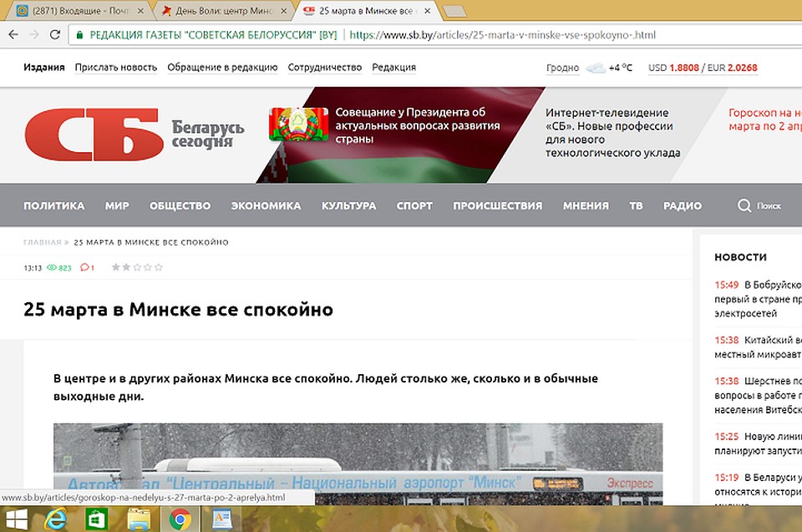
Task: Click the EUR exchange rate 2.0268
Action: pyautogui.click(x=742, y=68)
